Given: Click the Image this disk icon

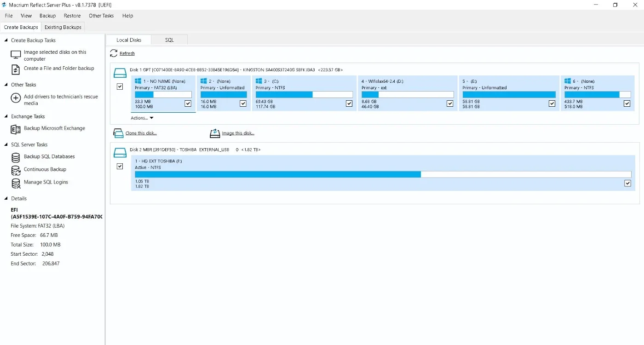Looking at the screenshot, I should coord(215,133).
